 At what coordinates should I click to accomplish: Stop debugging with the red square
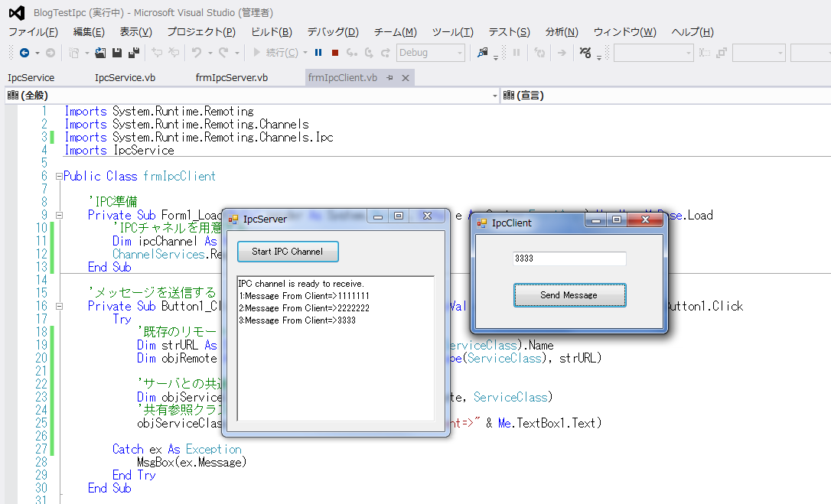point(335,53)
